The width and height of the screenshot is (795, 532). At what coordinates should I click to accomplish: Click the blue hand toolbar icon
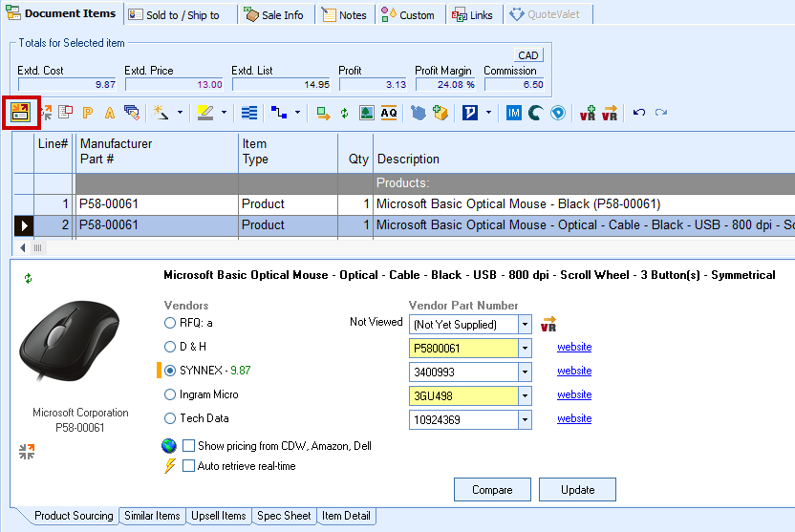click(419, 113)
